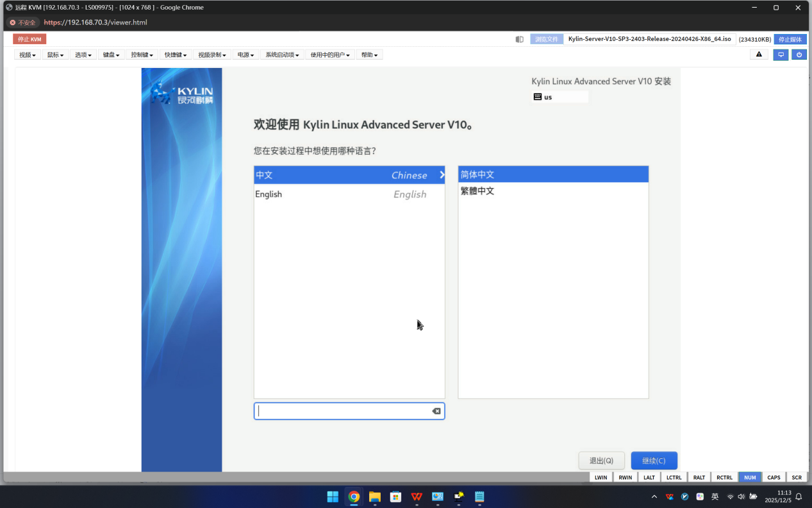Screen dimensions: 812x508
Task: Open the 选项 dropdown menu
Action: (x=83, y=55)
